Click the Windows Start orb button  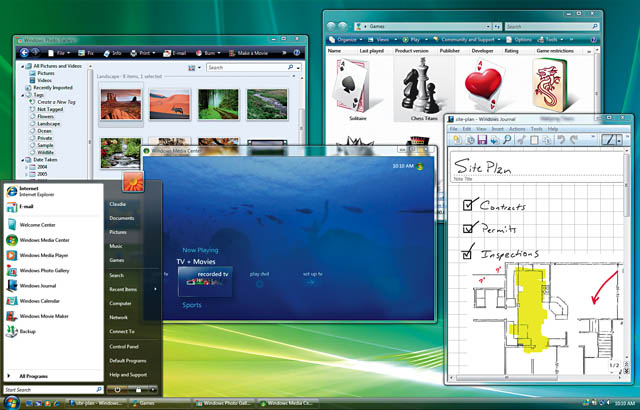tap(12, 401)
